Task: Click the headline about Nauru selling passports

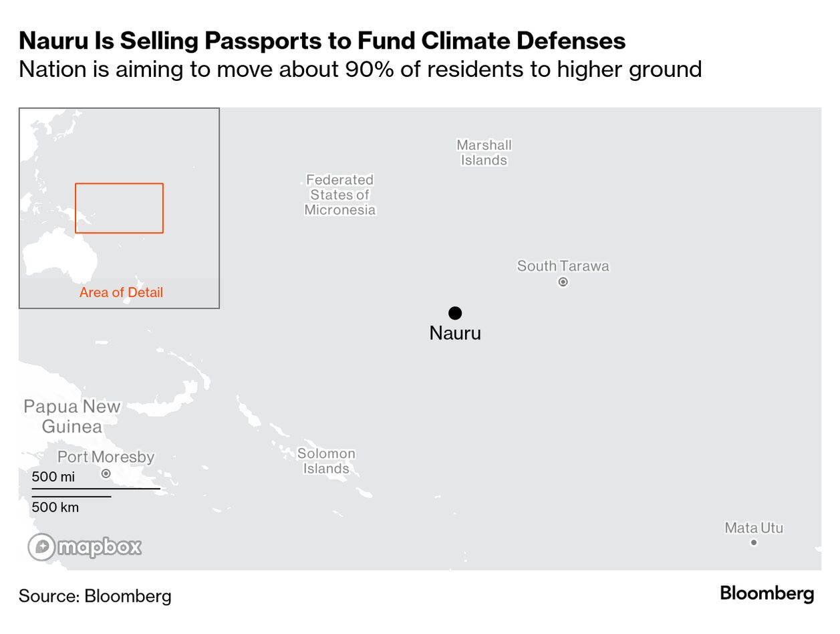Action: 322,41
